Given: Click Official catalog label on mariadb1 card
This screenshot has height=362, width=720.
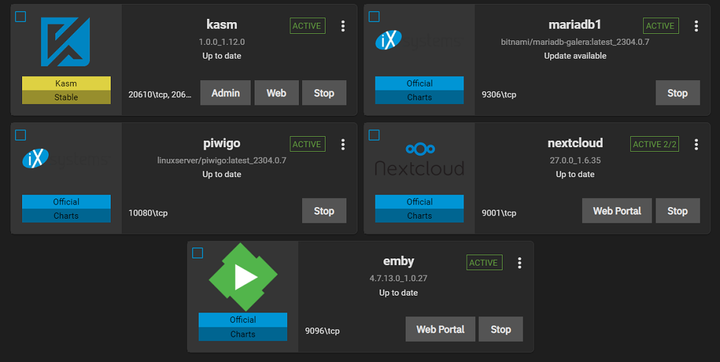Looking at the screenshot, I should pos(419,83).
